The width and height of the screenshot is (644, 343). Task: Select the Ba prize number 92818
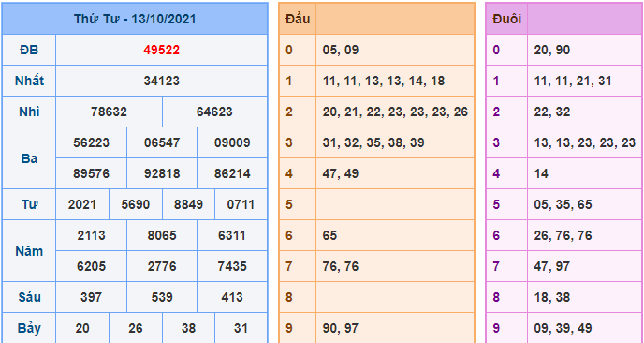pos(162,173)
